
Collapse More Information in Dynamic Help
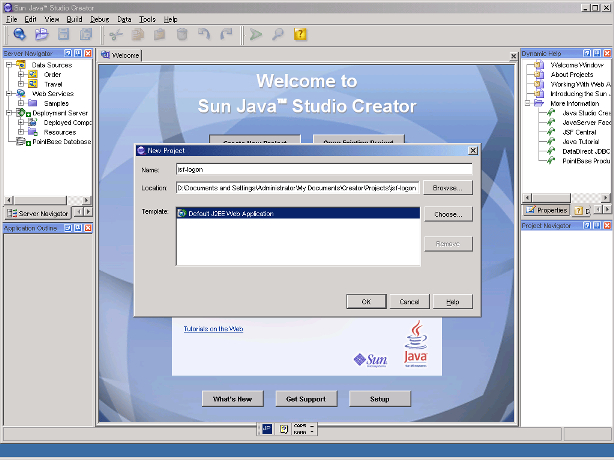527,103
